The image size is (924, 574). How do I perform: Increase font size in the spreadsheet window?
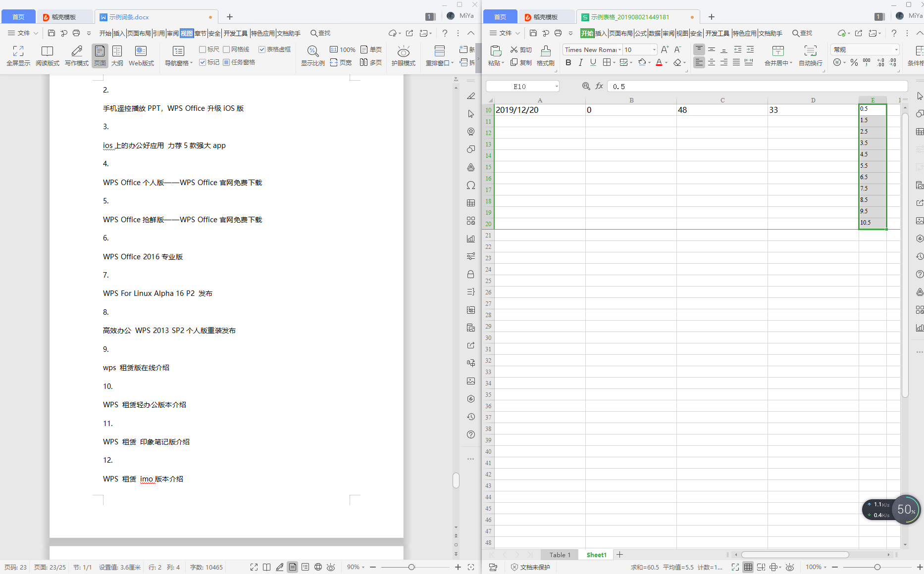tap(665, 49)
